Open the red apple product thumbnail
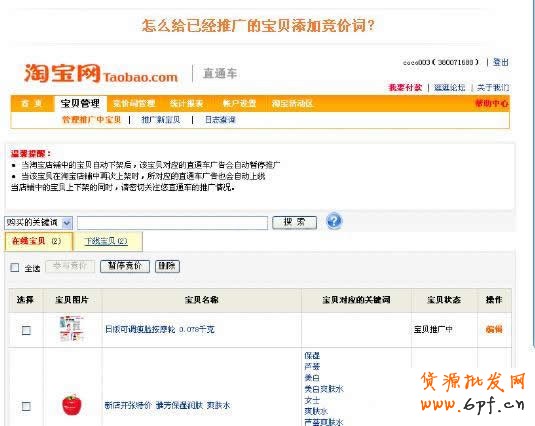 [x=72, y=405]
